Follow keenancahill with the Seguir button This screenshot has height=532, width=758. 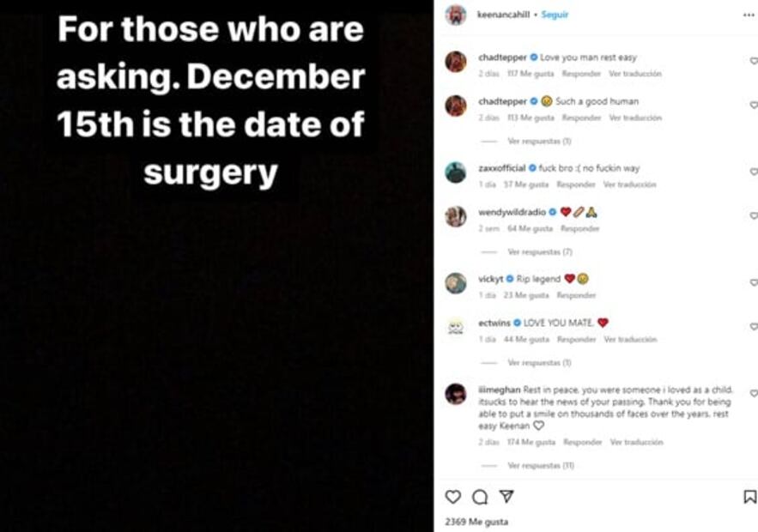click(x=555, y=15)
